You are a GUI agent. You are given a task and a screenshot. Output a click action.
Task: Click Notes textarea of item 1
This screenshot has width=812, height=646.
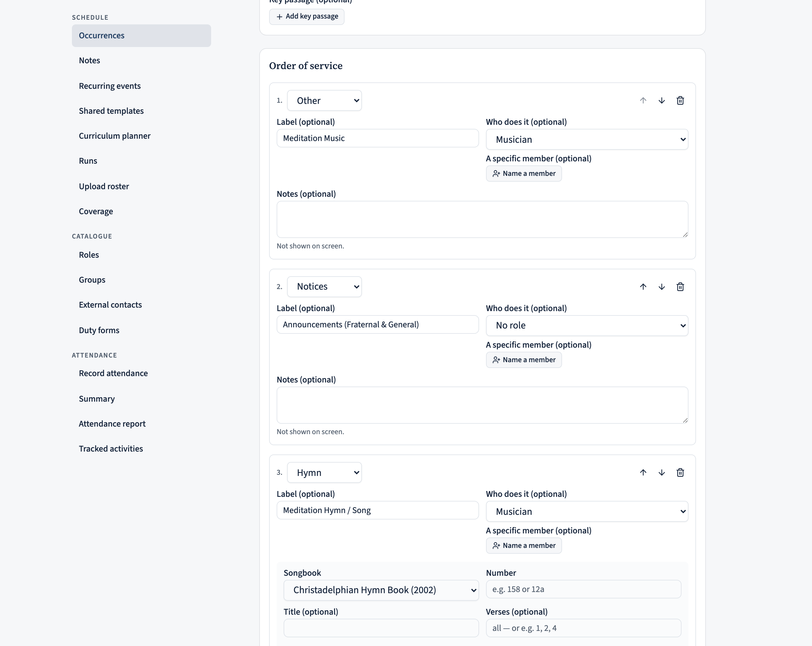[x=482, y=219]
